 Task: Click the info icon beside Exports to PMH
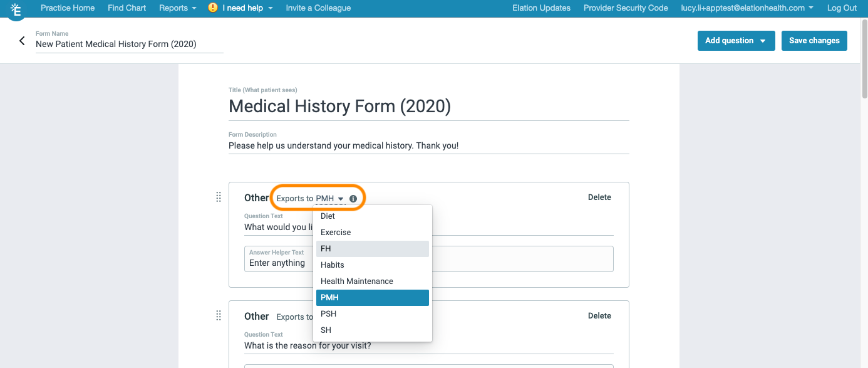pyautogui.click(x=354, y=197)
